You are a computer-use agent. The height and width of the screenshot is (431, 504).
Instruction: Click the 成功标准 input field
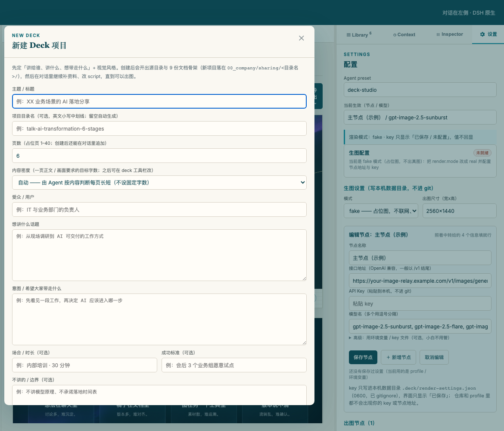pos(234,365)
